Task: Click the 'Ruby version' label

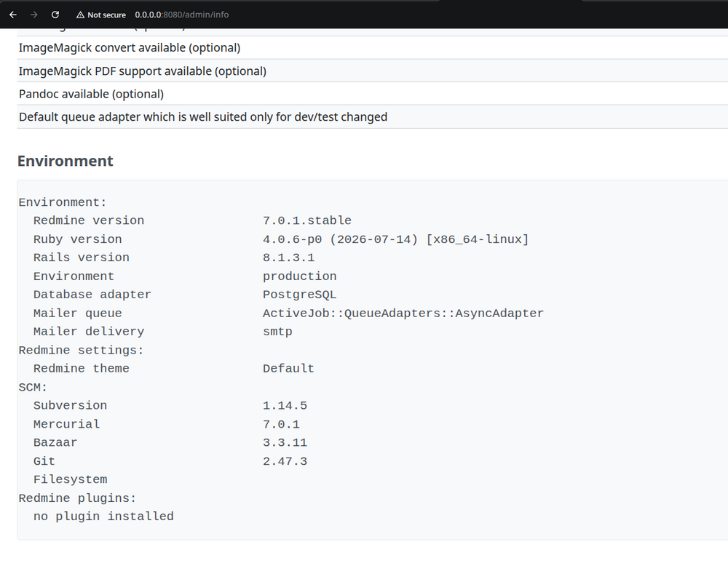Action: click(x=78, y=239)
